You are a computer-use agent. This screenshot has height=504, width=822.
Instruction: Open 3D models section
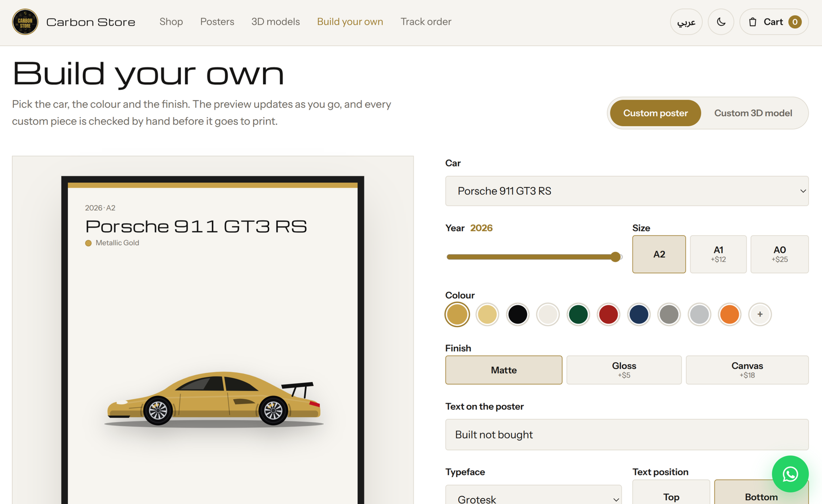pos(275,22)
